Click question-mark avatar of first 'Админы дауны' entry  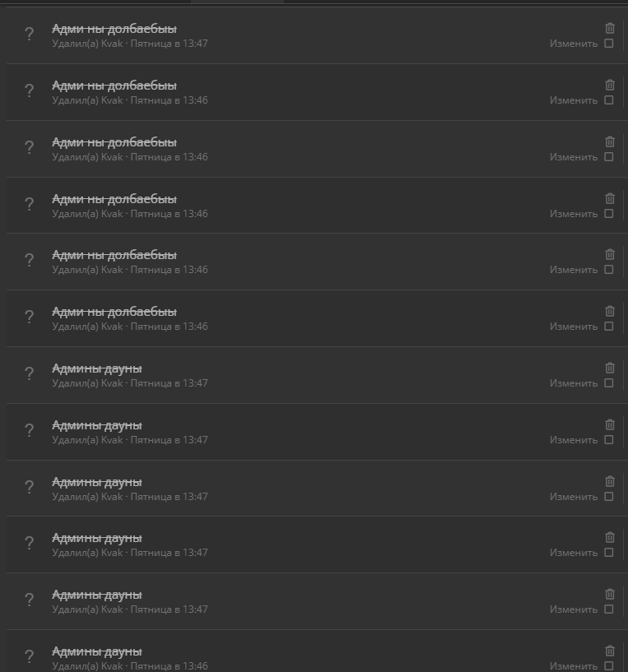pyautogui.click(x=29, y=373)
